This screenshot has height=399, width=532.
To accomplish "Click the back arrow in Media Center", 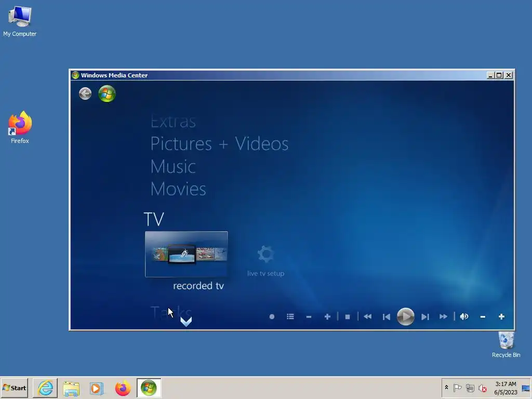I will tap(85, 94).
